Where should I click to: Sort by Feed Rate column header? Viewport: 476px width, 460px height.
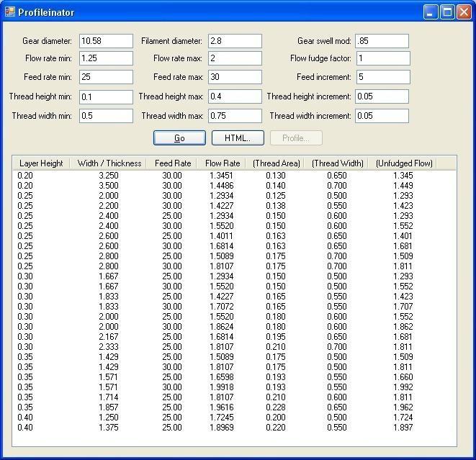point(173,163)
